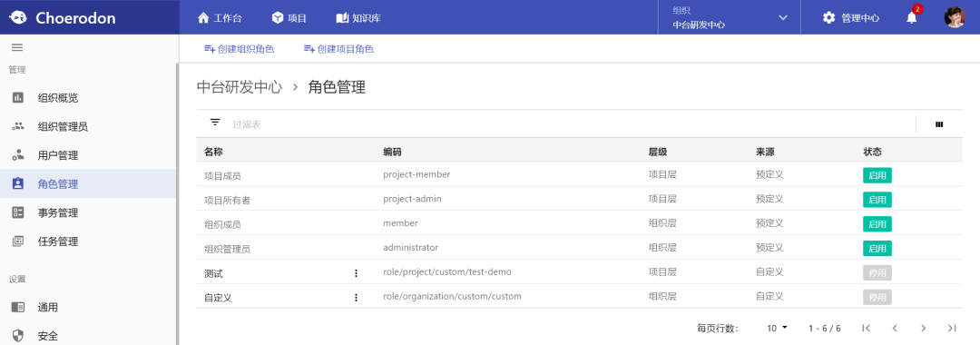The width and height of the screenshot is (980, 345).
Task: Open the table filter icon
Action: (x=215, y=123)
